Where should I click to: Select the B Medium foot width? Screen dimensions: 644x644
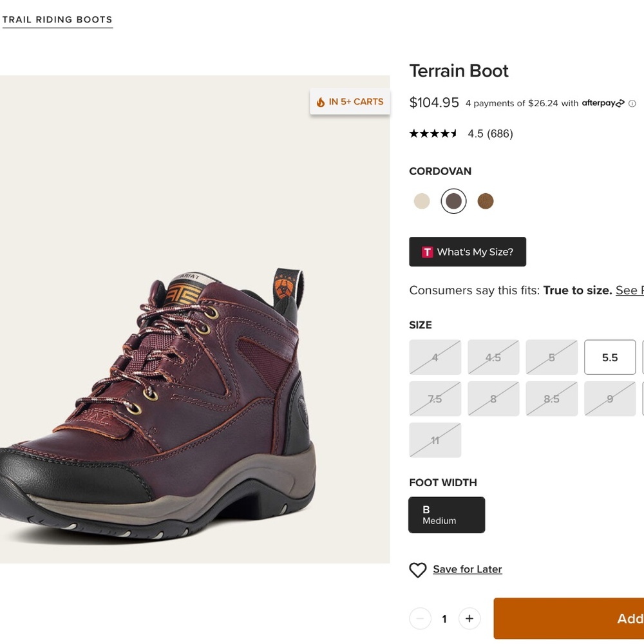click(x=447, y=515)
